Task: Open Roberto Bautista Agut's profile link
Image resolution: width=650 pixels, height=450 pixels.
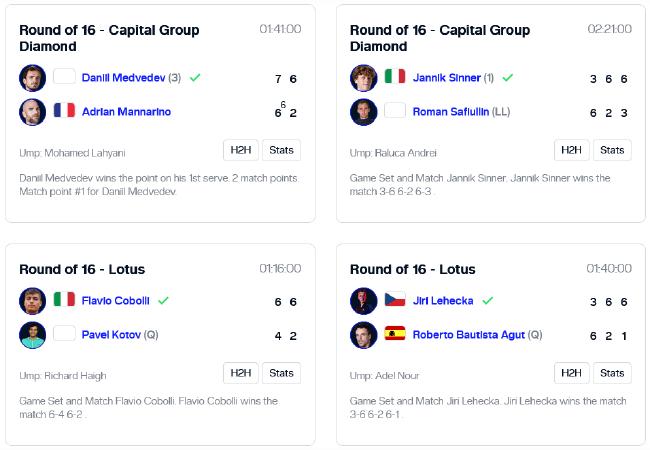Action: 468,334
